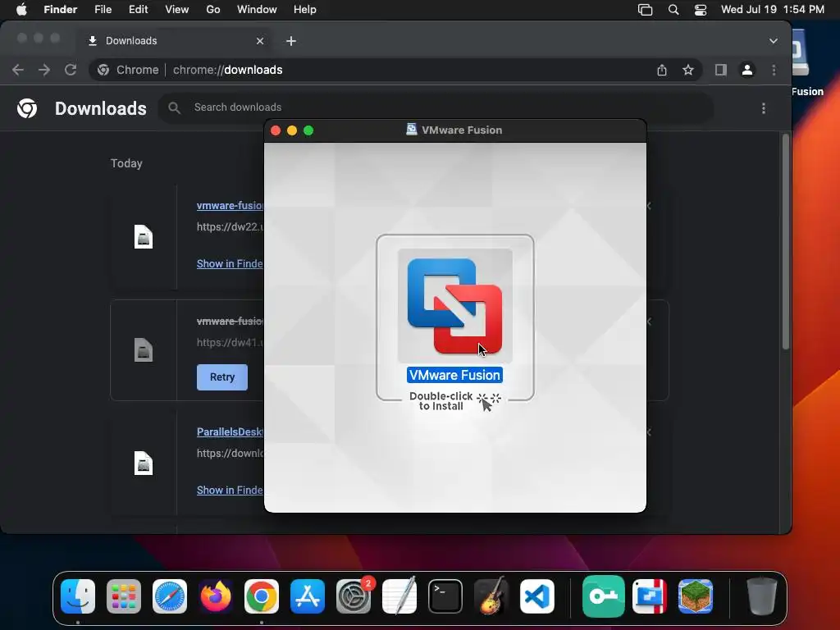Open the VMware Fusion installer icon
This screenshot has height=630, width=840.
(x=454, y=306)
